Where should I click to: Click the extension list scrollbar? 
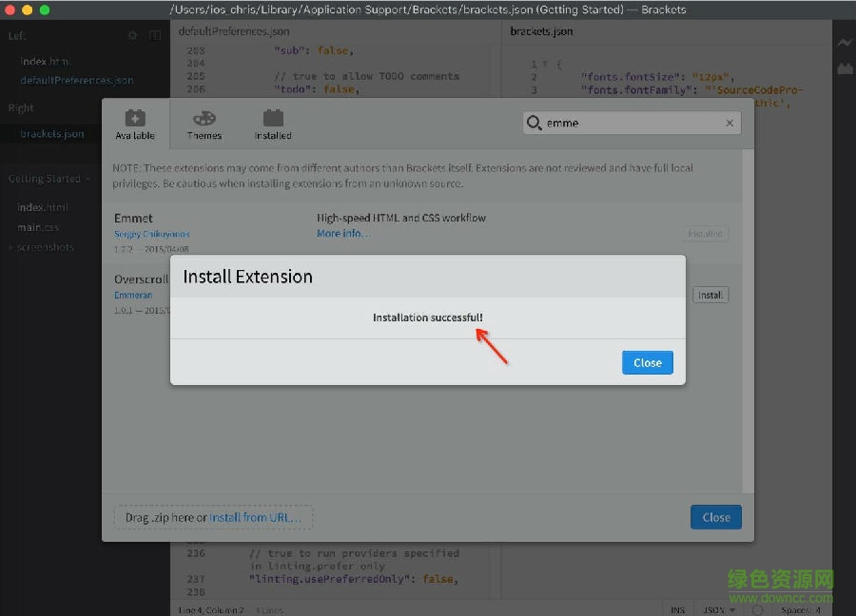click(748, 322)
